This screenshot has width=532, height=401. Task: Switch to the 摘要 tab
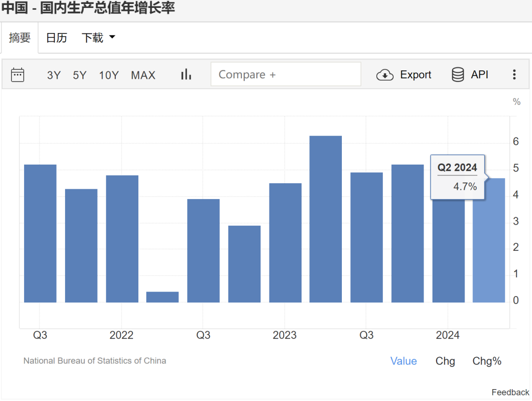coord(20,37)
